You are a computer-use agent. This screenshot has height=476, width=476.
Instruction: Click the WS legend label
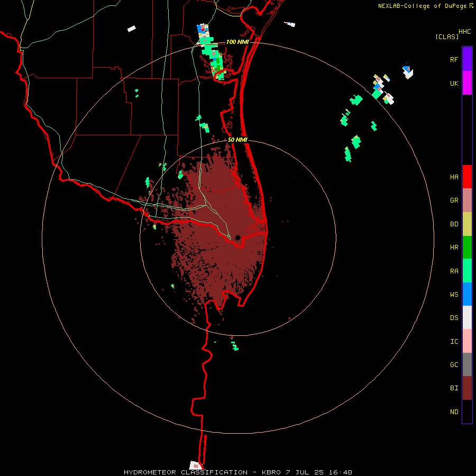454,295
